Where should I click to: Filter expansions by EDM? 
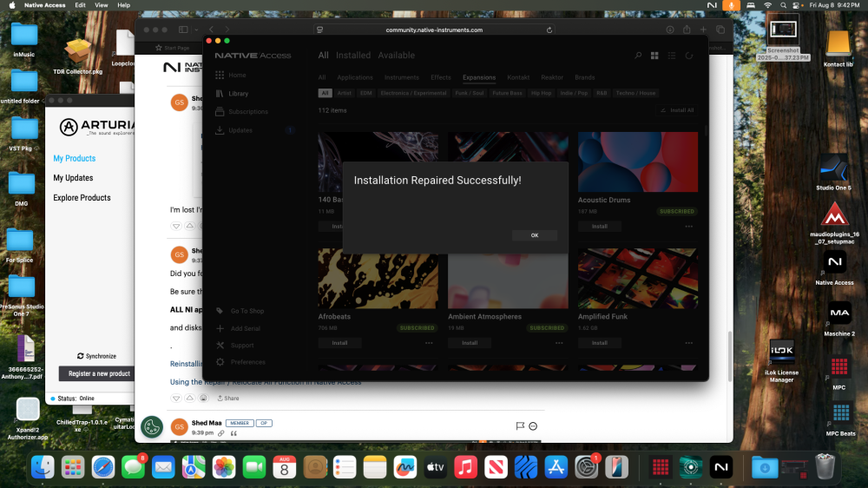(x=366, y=93)
